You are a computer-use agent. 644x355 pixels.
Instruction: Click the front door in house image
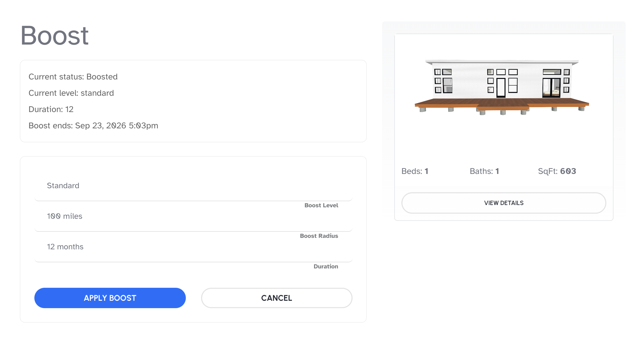click(501, 88)
